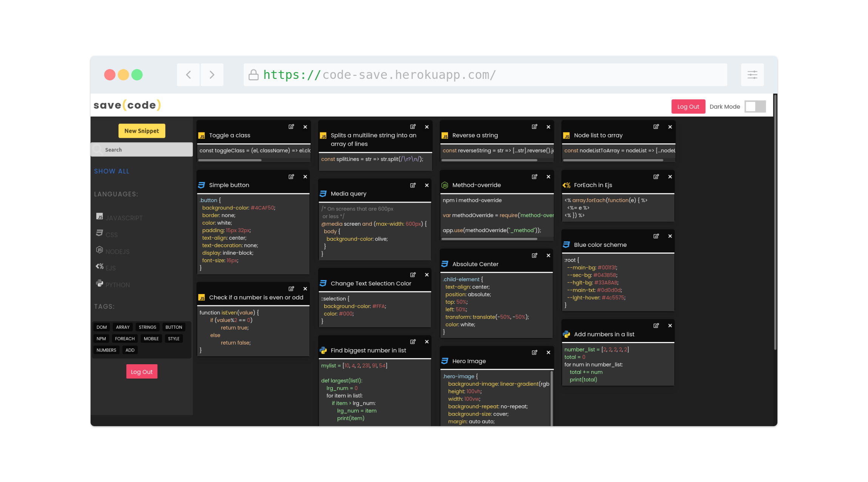Delete the Change Text Selection Color snippet

[x=427, y=275]
